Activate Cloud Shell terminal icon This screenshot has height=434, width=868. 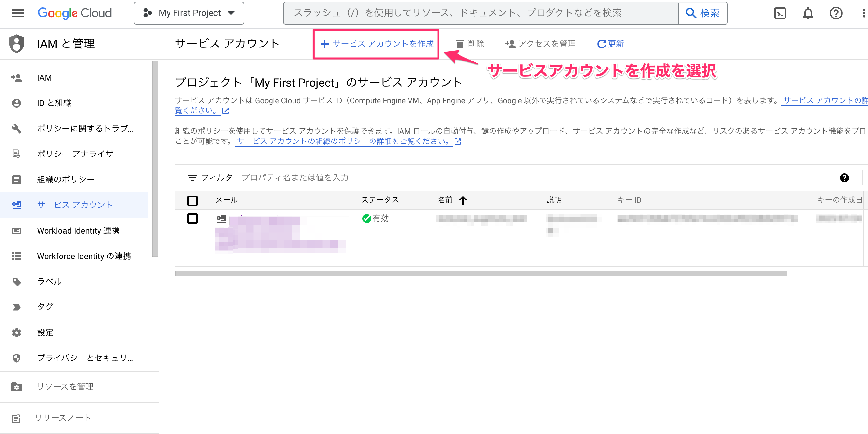click(780, 13)
